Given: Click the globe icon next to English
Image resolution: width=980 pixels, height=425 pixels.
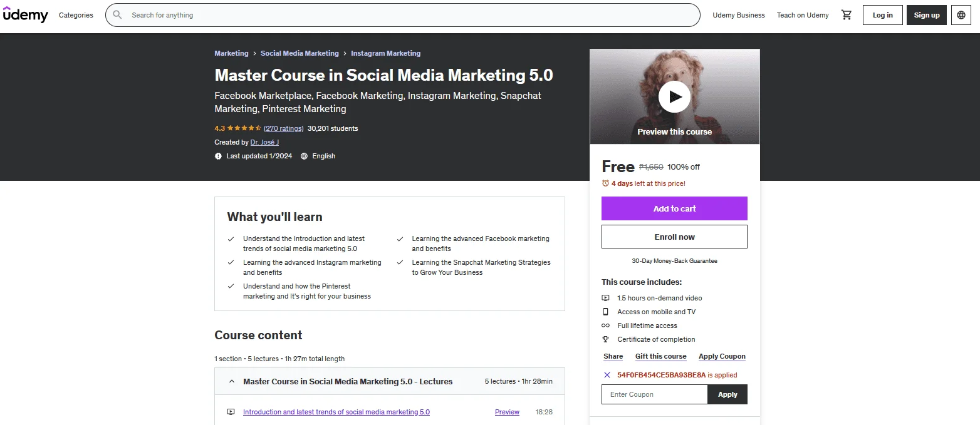Looking at the screenshot, I should (304, 156).
